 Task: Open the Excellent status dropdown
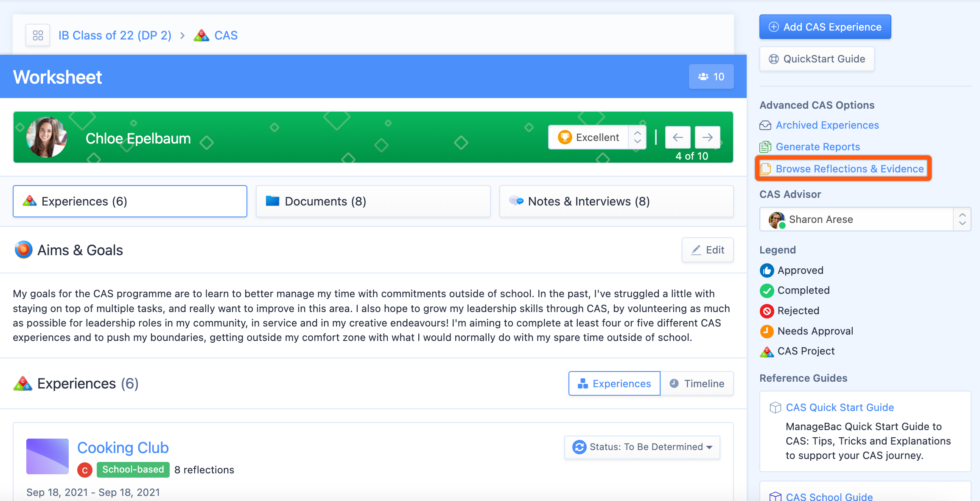click(597, 137)
